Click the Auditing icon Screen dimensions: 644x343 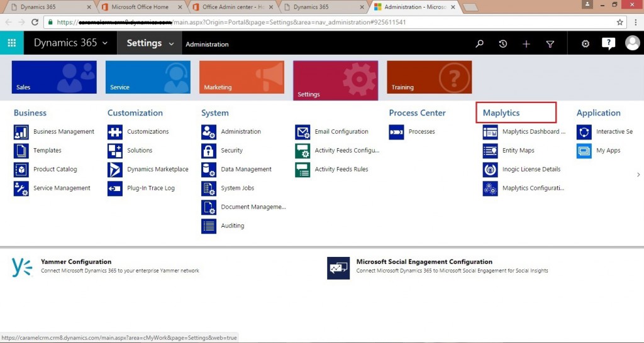point(209,226)
